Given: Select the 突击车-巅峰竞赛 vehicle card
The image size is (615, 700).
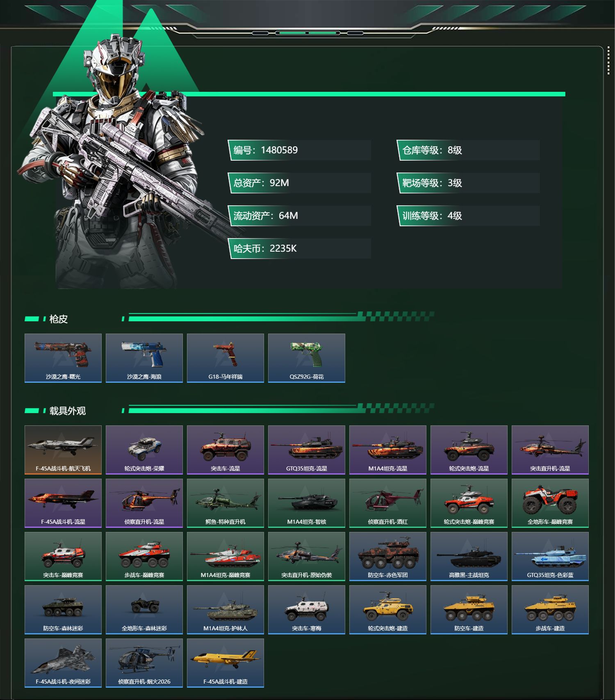Looking at the screenshot, I should 63,557.
